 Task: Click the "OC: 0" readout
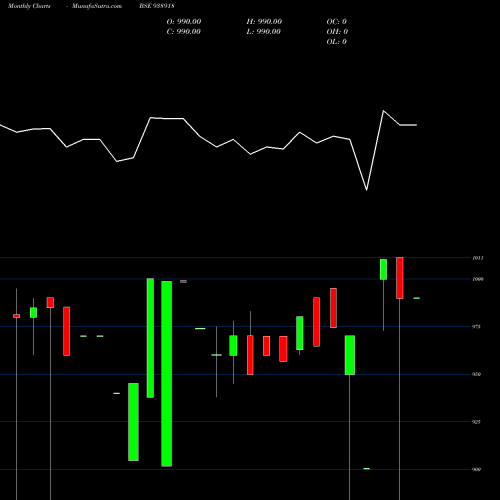coord(337,22)
